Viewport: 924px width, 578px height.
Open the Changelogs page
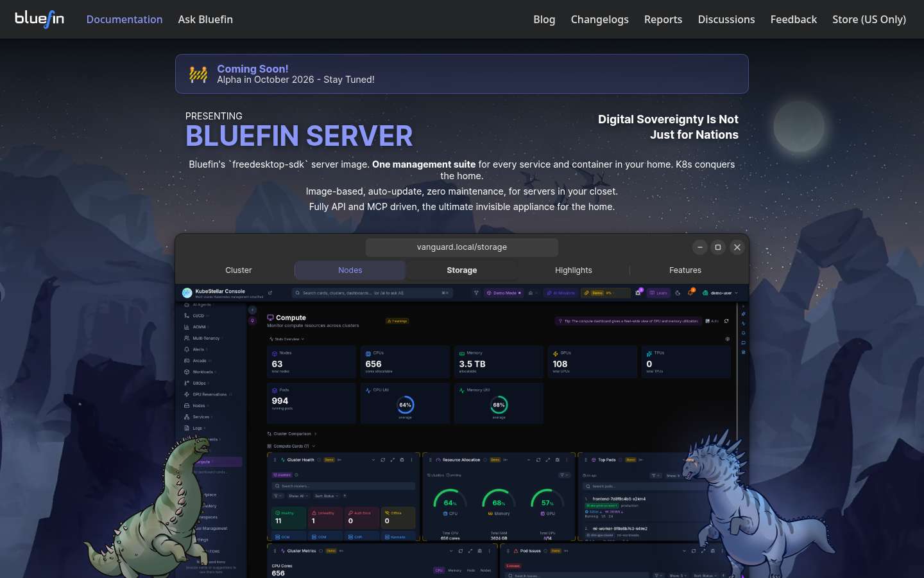[x=600, y=19]
